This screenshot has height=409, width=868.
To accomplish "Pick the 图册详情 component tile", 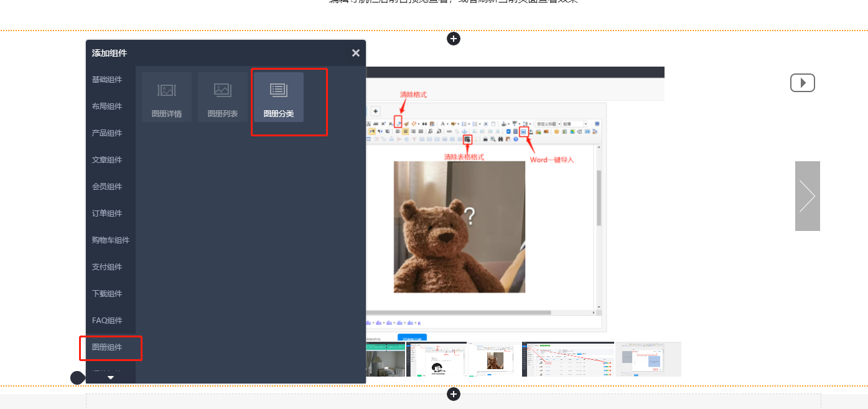I will 166,97.
